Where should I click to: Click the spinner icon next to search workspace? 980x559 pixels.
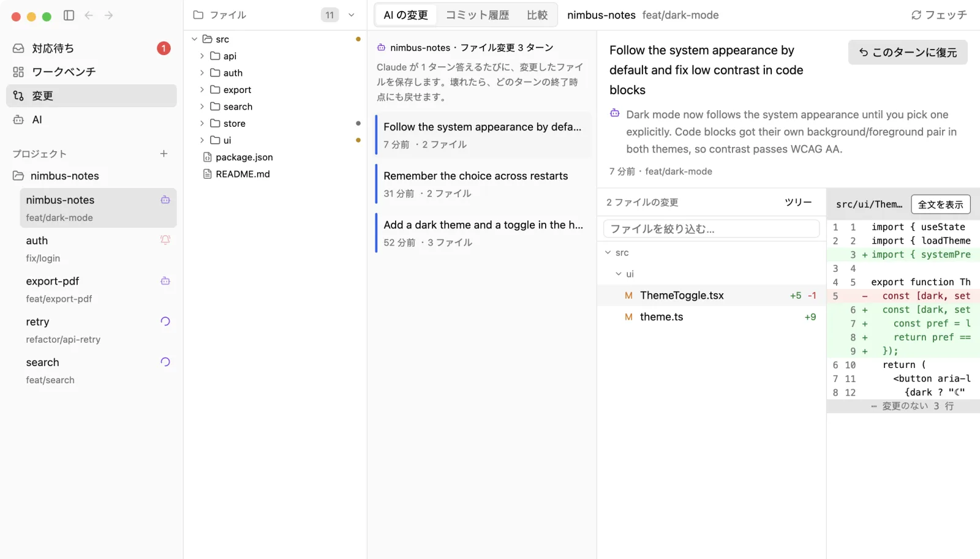pyautogui.click(x=165, y=362)
